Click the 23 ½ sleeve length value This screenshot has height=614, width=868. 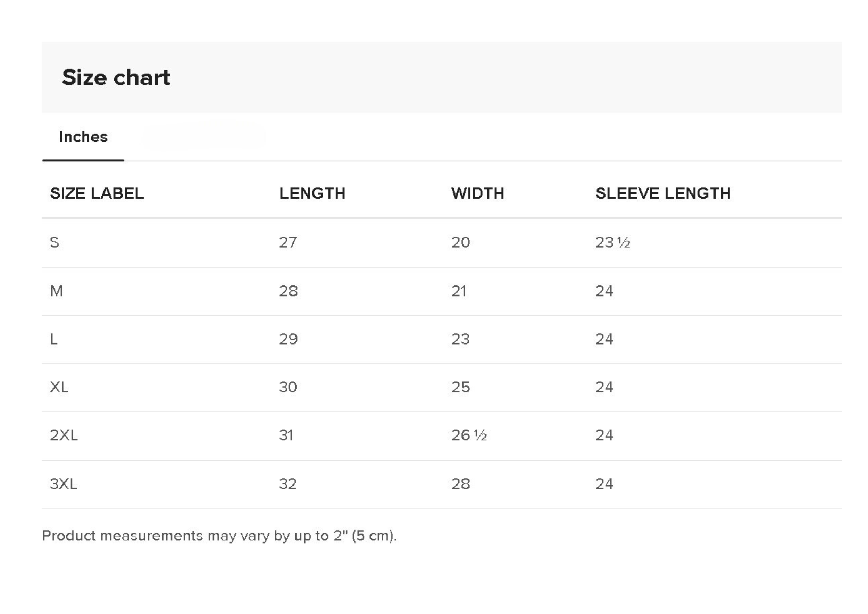tap(612, 242)
